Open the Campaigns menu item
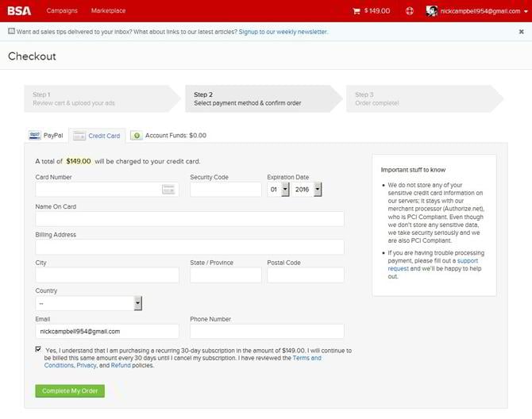The width and height of the screenshot is (532, 419). [x=62, y=11]
